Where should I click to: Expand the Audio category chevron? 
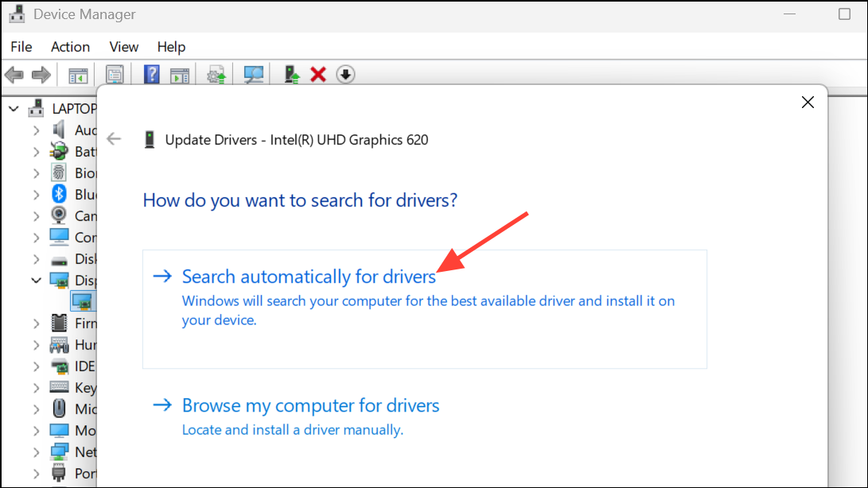point(36,130)
